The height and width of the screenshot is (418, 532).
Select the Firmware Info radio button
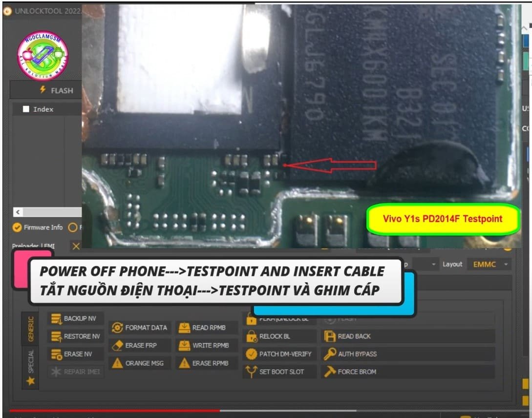coord(16,227)
